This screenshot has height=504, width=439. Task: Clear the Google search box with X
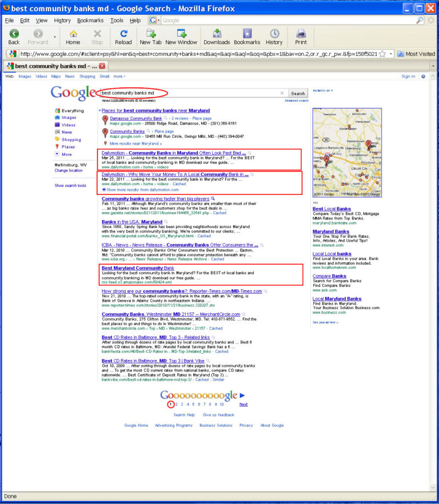282,93
